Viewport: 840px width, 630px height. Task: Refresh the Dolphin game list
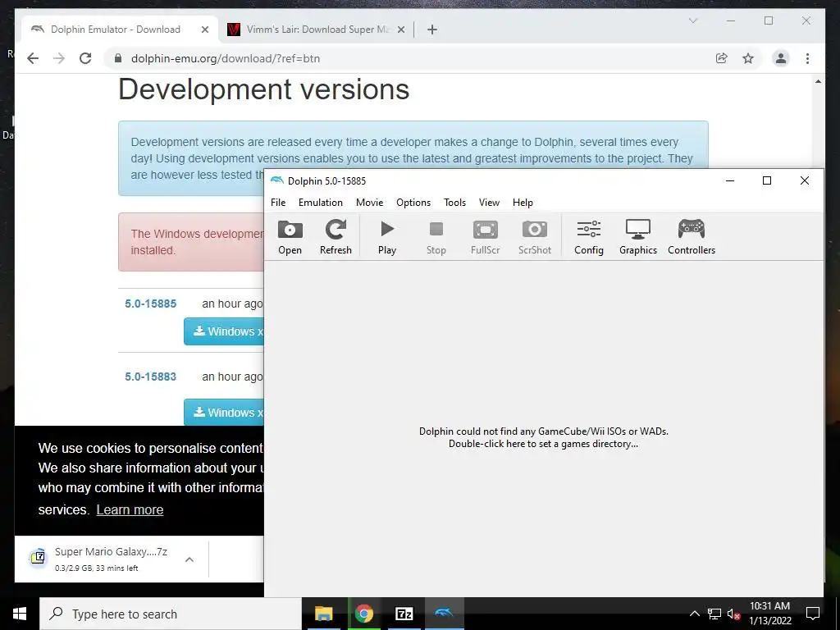coord(336,237)
